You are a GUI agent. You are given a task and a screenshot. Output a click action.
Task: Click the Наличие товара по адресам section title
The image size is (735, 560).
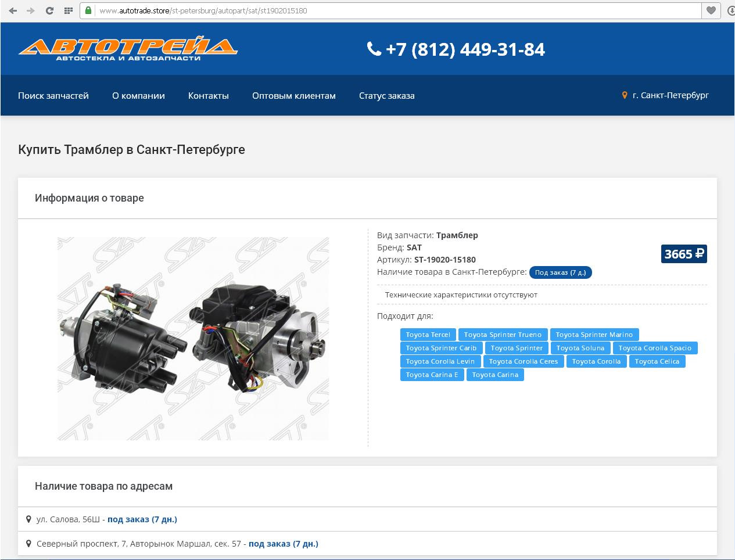coord(103,486)
